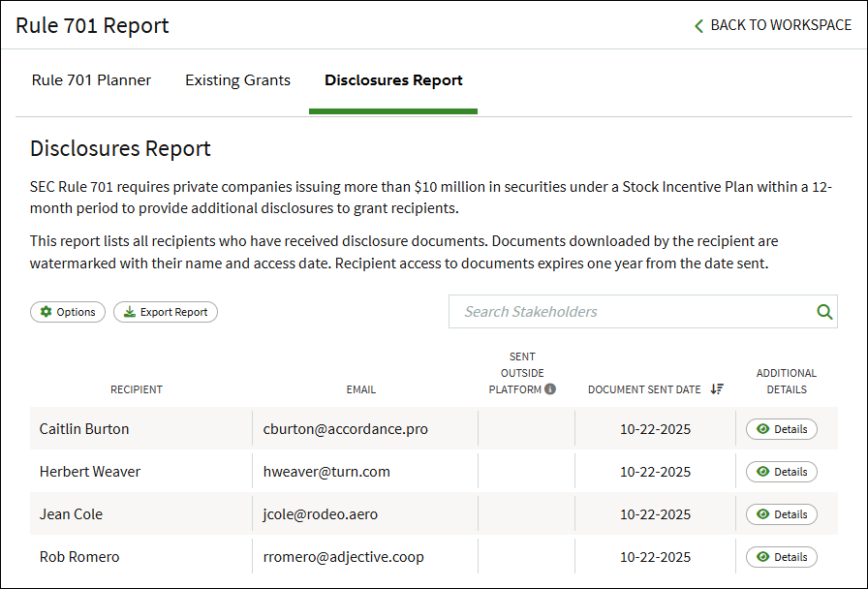This screenshot has width=868, height=589.
Task: Click the Recipient column header
Action: pyautogui.click(x=137, y=389)
